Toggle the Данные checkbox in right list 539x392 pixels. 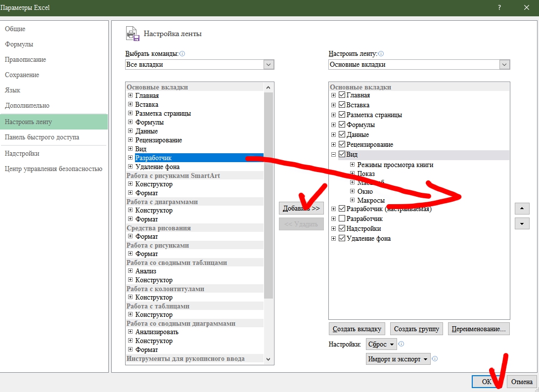[342, 134]
